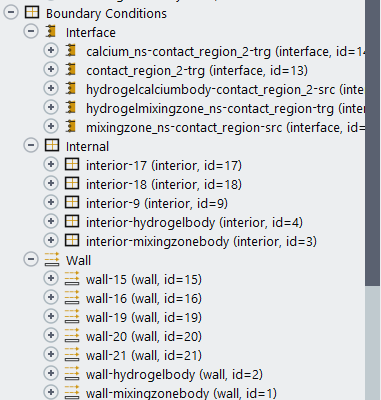Select interior-hydrogelbody (interior, id=4)

pos(194,223)
